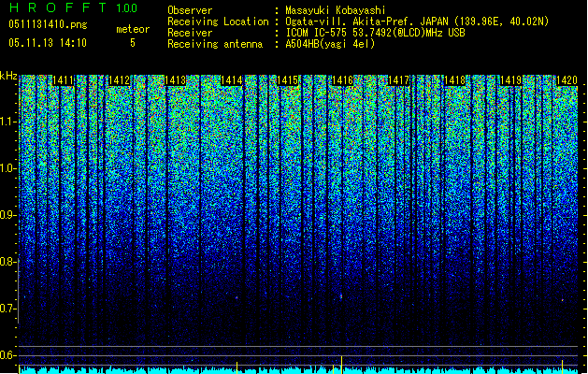Click the kHz axis unit label
Viewport: 588px width, 374px height.
click(x=8, y=76)
